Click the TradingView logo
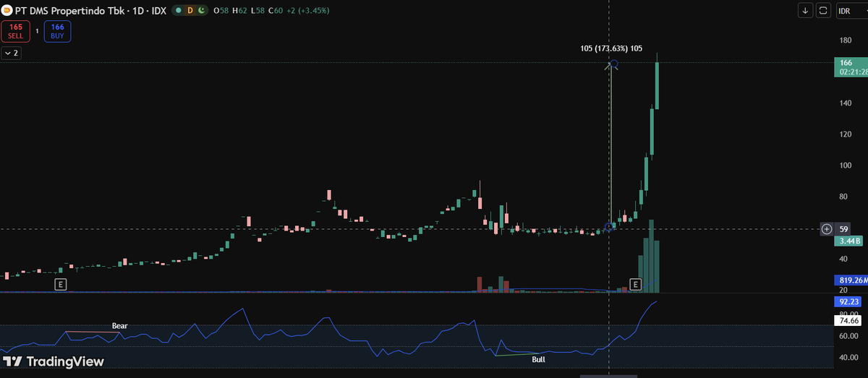868x378 pixels. (54, 361)
